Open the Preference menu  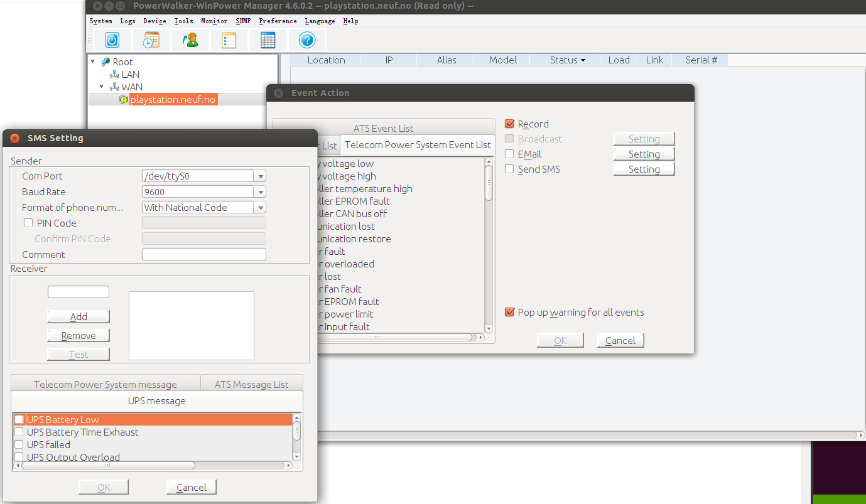(278, 21)
